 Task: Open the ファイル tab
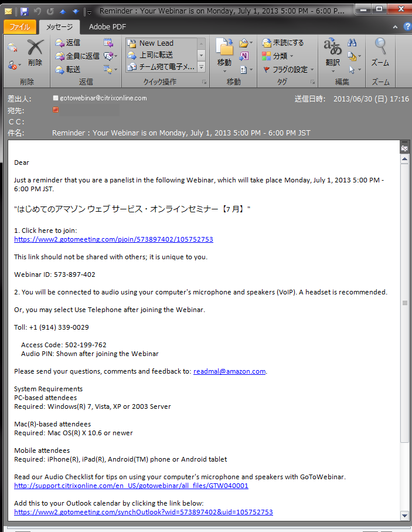(20, 27)
